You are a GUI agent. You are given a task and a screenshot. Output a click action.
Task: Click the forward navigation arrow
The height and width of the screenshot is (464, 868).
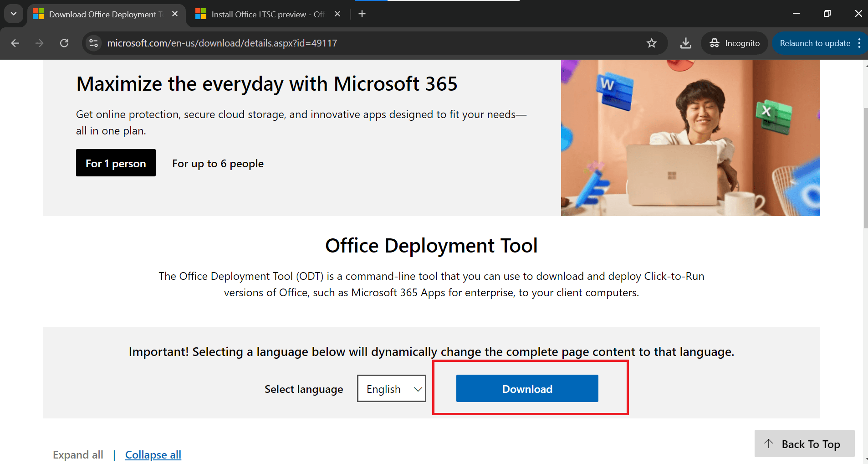[x=40, y=43]
